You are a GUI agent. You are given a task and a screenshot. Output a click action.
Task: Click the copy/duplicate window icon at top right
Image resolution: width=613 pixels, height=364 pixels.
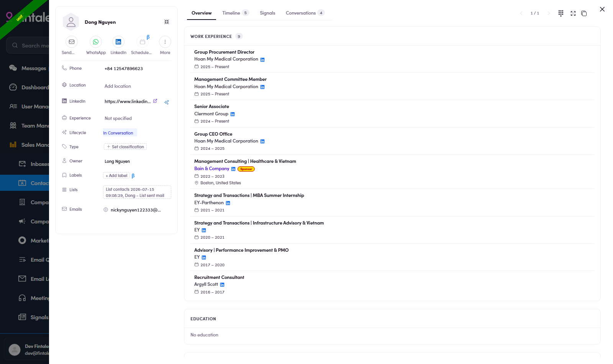tap(584, 13)
